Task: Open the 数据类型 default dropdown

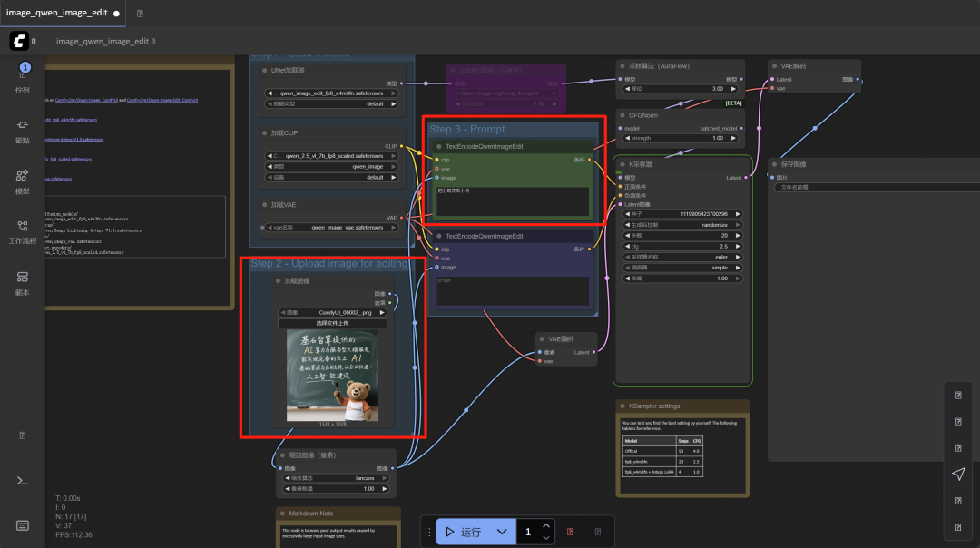Action: [x=332, y=103]
